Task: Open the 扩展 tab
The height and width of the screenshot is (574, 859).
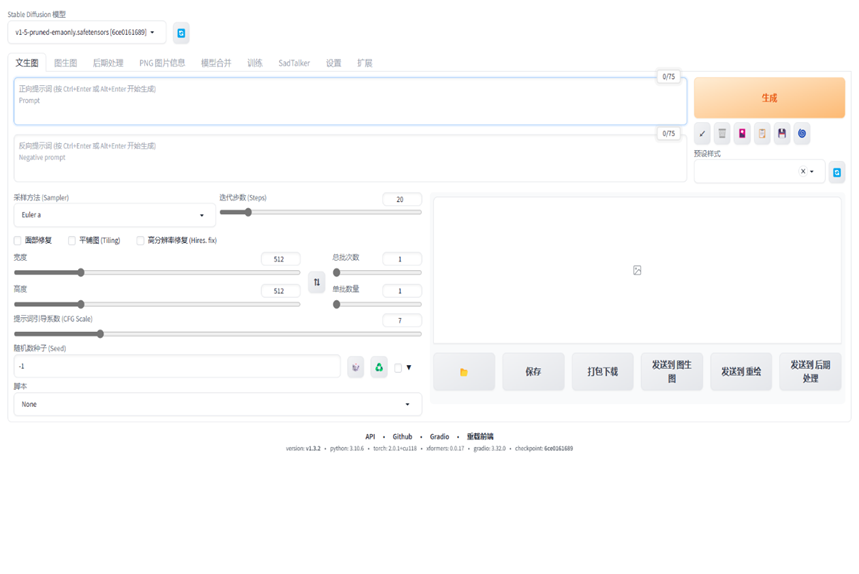Action: point(365,63)
